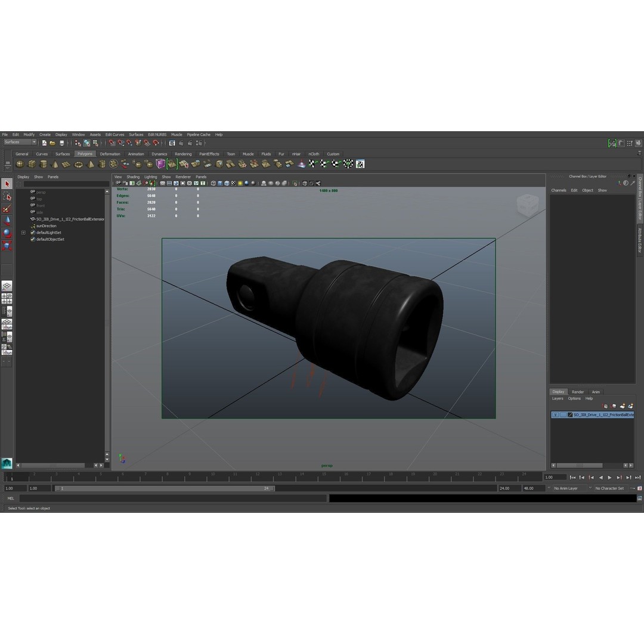Select sunDirection in the outliner
Viewport: 644px width, 644px height.
coord(46,226)
